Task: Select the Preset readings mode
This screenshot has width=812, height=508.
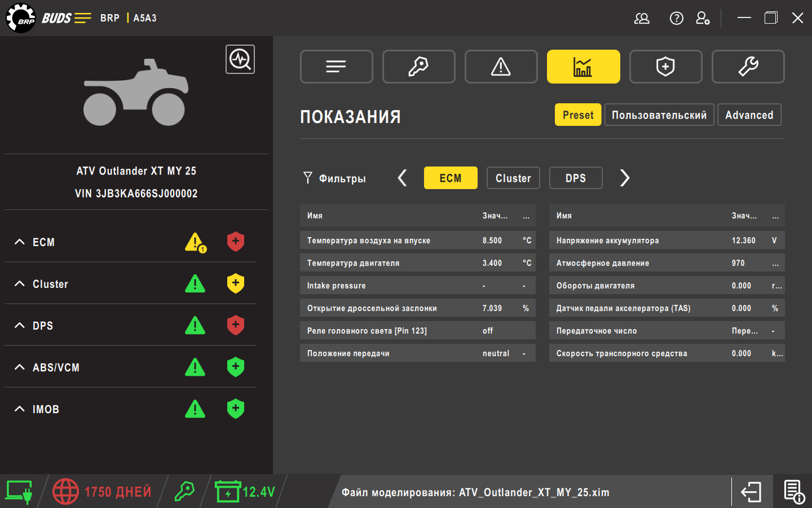Action: pyautogui.click(x=578, y=115)
